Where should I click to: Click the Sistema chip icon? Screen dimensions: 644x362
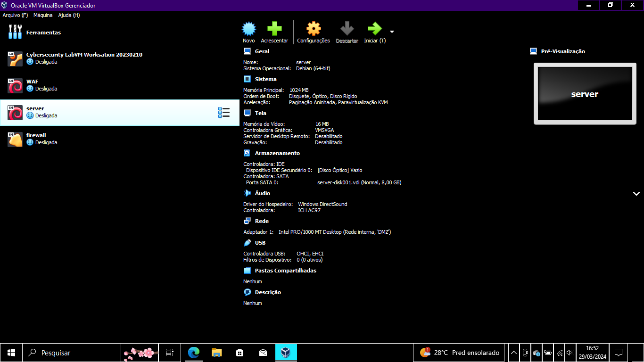247,79
